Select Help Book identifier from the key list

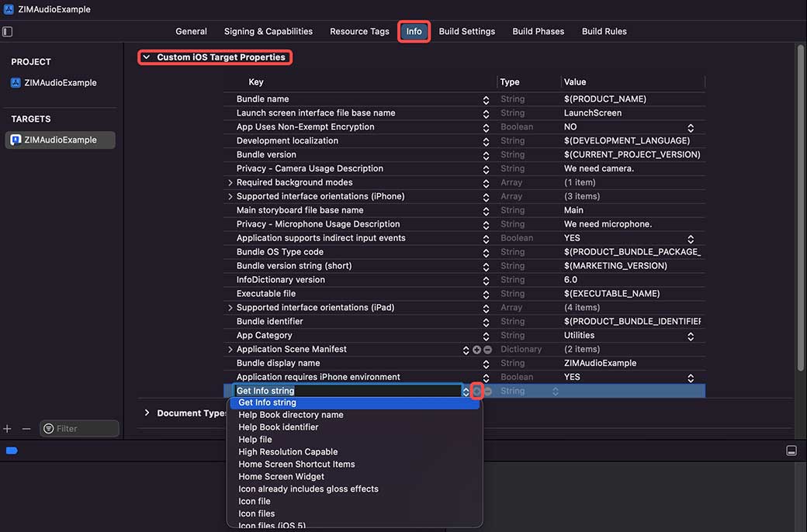[x=279, y=427]
